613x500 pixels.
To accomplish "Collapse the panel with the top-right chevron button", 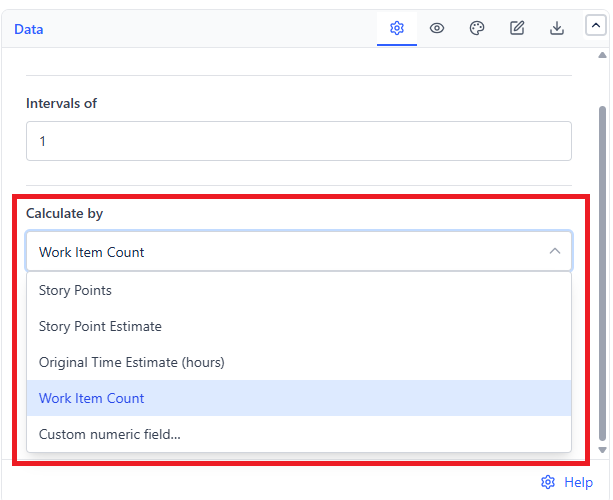I will tap(595, 25).
